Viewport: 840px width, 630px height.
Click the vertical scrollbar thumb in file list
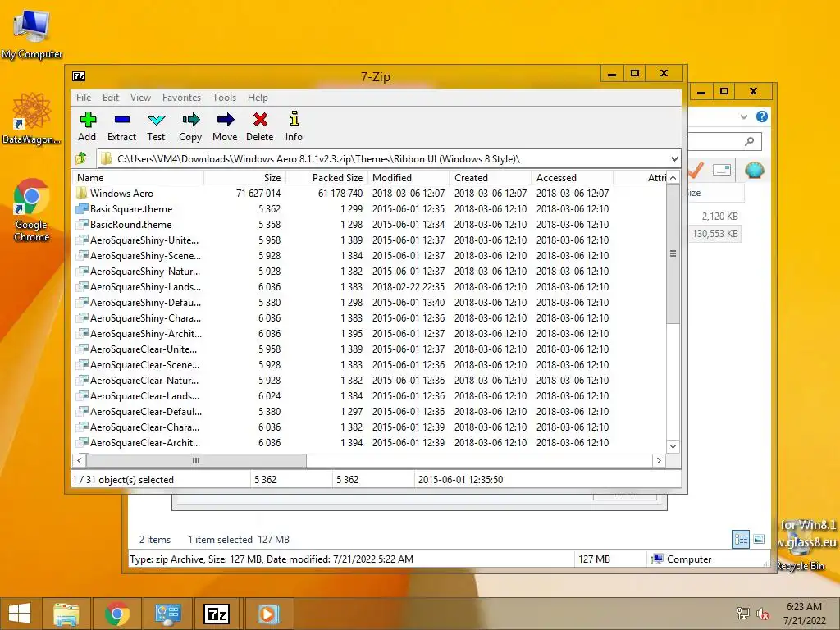click(673, 254)
